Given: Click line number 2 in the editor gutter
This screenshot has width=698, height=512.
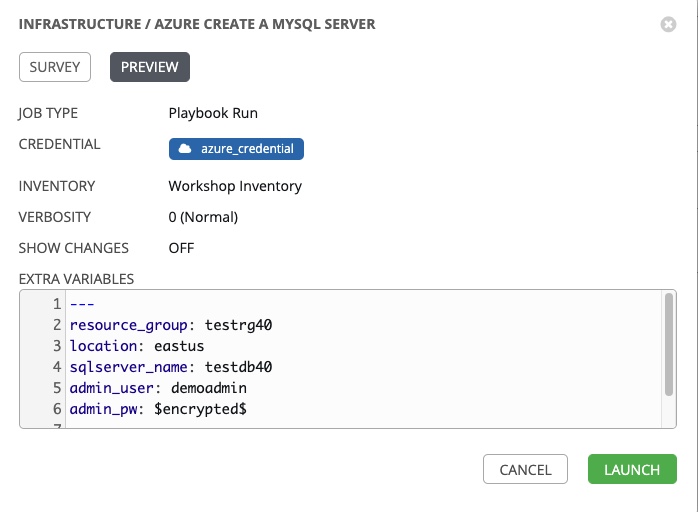Looking at the screenshot, I should (x=58, y=325).
